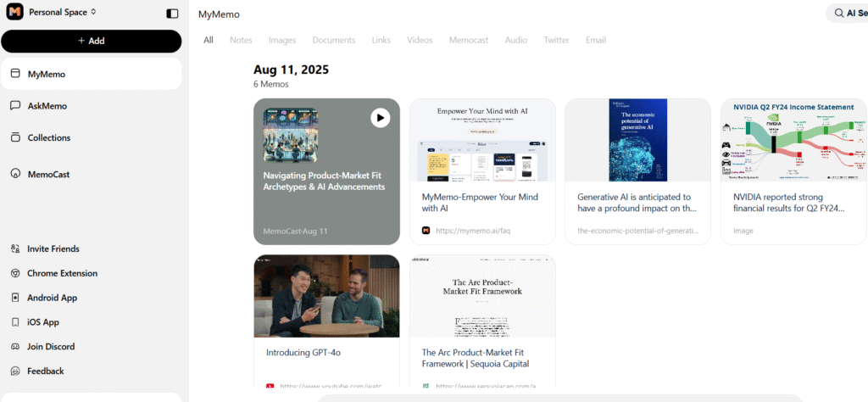Screen dimensions: 868x402
Task: Click the AskMemo speech bubble icon
Action: 15,106
